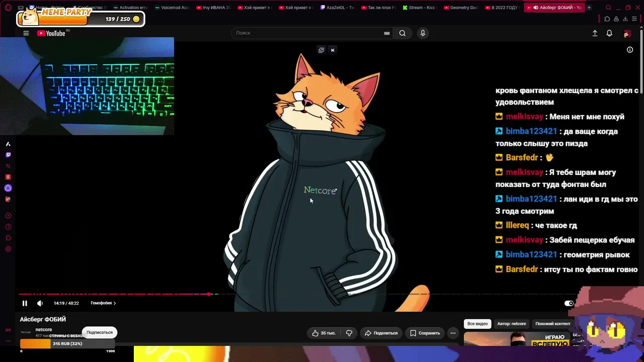
Task: Open the YouTube account avatar menu
Action: [x=627, y=34]
